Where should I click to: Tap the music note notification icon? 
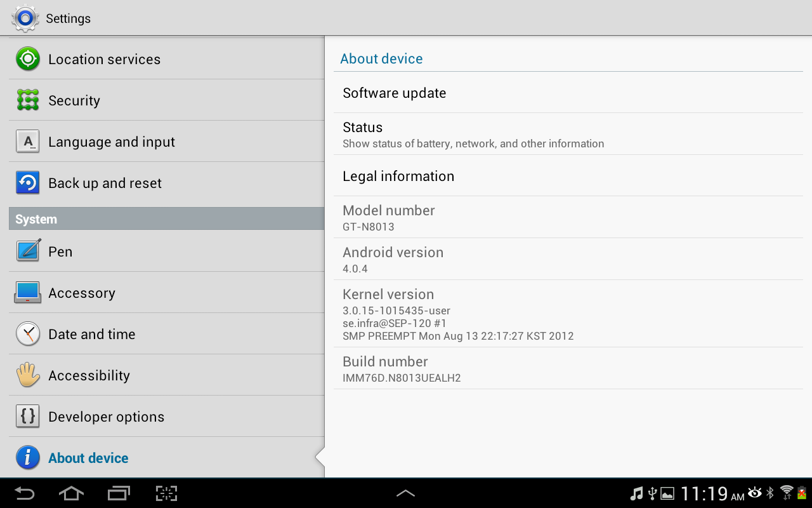[x=636, y=493]
